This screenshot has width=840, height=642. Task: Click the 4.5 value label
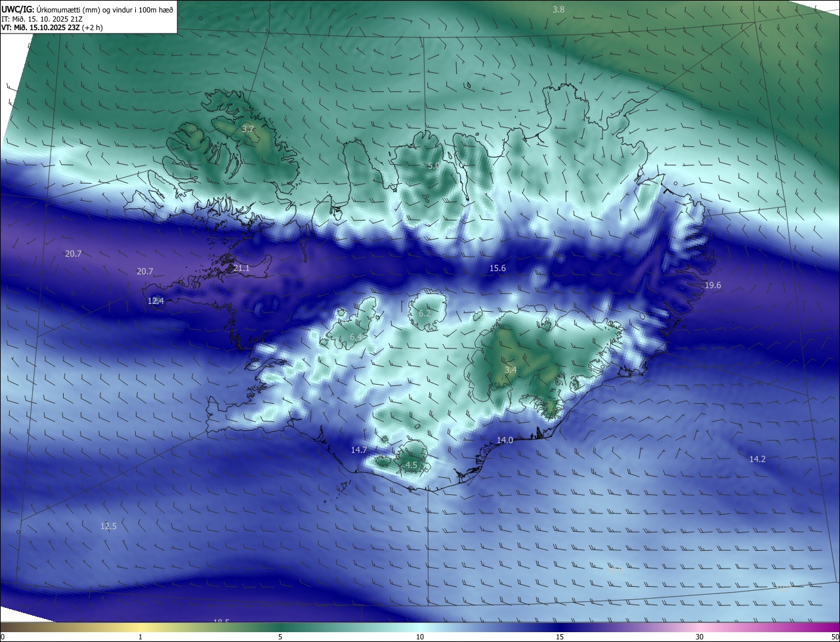pyautogui.click(x=411, y=465)
